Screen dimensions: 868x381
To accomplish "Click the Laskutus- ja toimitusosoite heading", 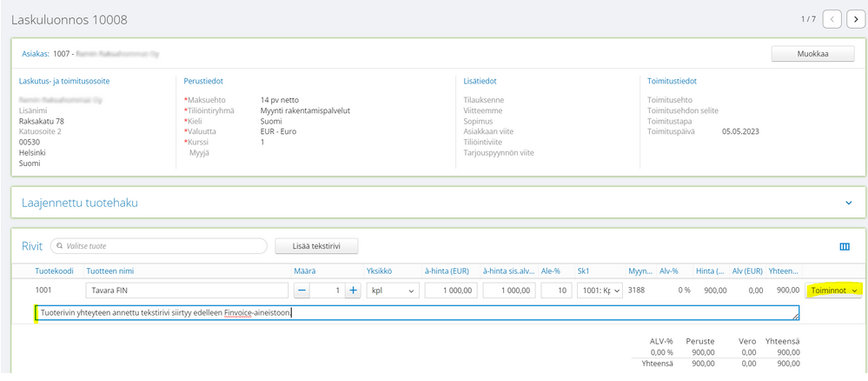I will pos(64,81).
